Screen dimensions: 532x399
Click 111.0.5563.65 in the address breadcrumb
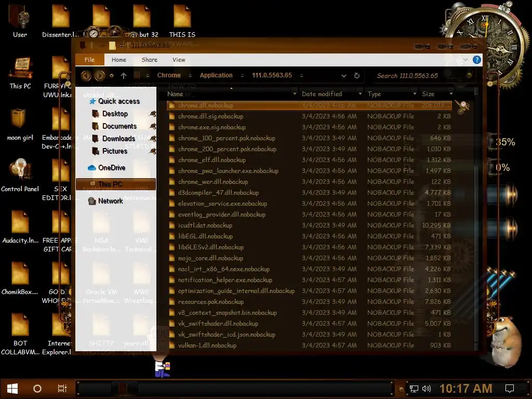point(272,75)
